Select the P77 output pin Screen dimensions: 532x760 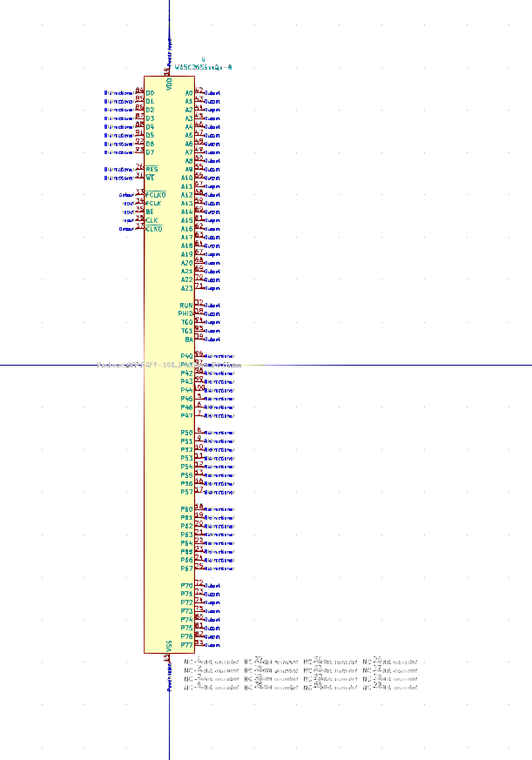[199, 645]
